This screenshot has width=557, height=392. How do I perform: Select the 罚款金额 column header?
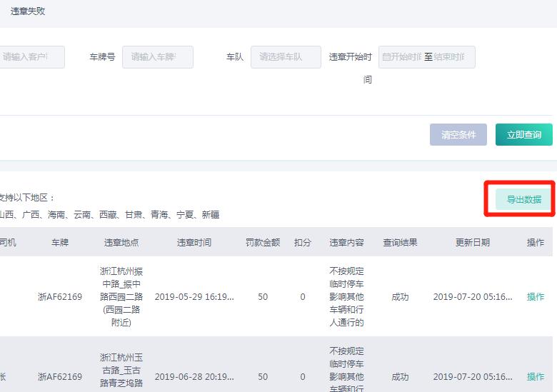tap(263, 243)
